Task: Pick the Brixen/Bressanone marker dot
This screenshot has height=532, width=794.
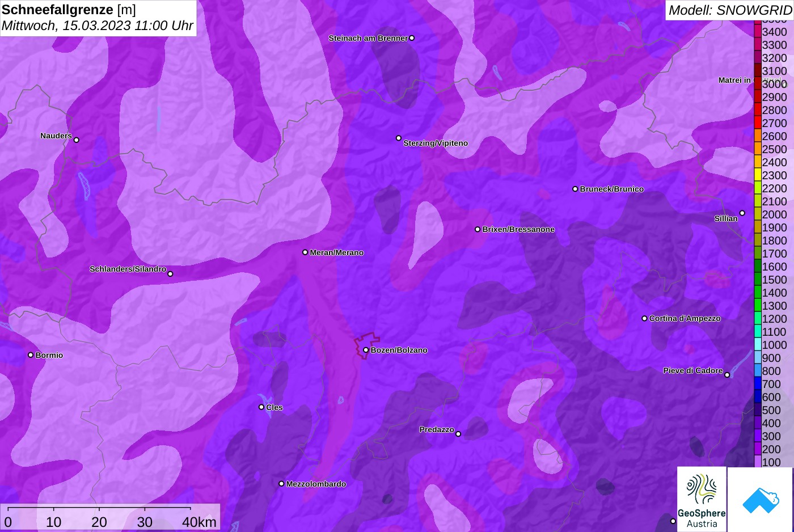Action: point(478,229)
